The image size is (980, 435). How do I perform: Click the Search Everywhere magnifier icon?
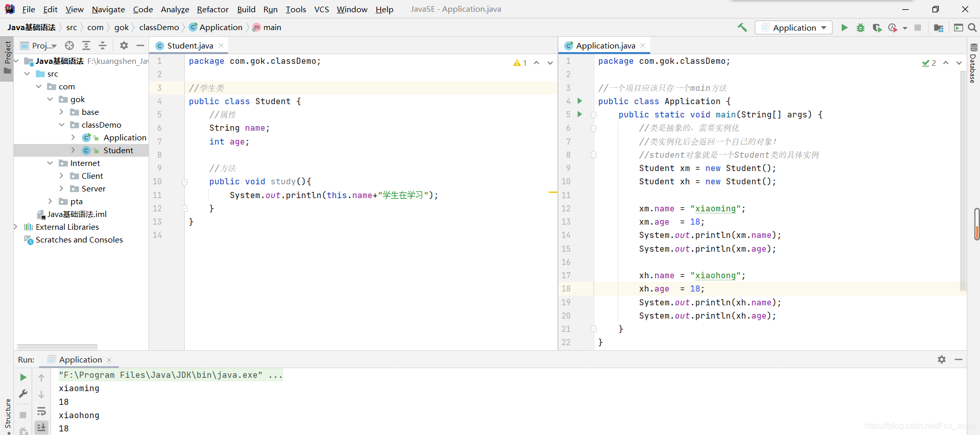pos(972,28)
